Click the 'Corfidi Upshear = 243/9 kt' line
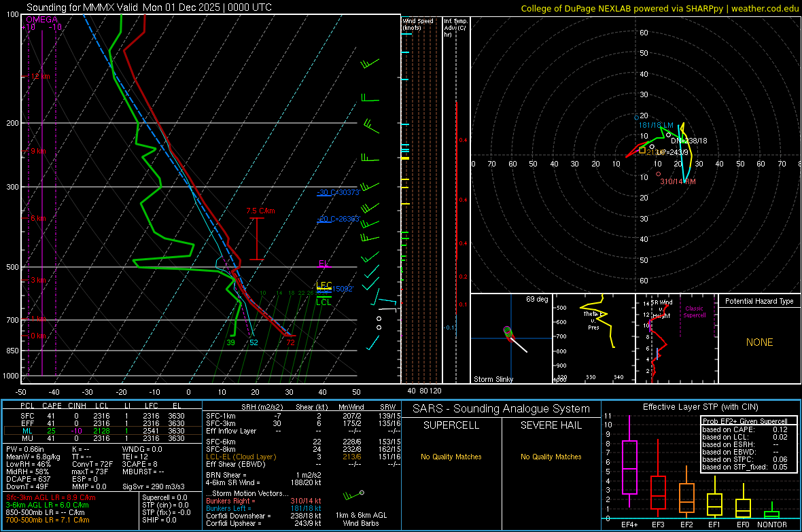802x532 pixels. pyautogui.click(x=263, y=523)
